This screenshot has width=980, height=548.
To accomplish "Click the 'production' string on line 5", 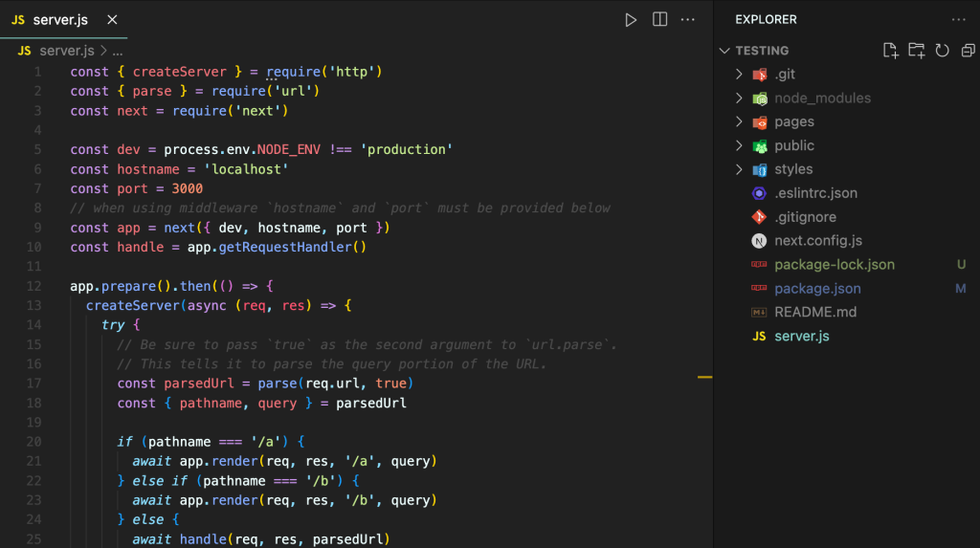I will pos(406,150).
